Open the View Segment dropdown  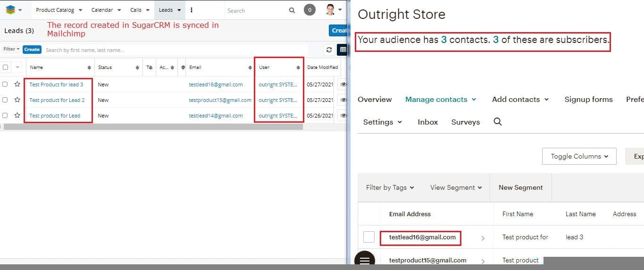(456, 187)
